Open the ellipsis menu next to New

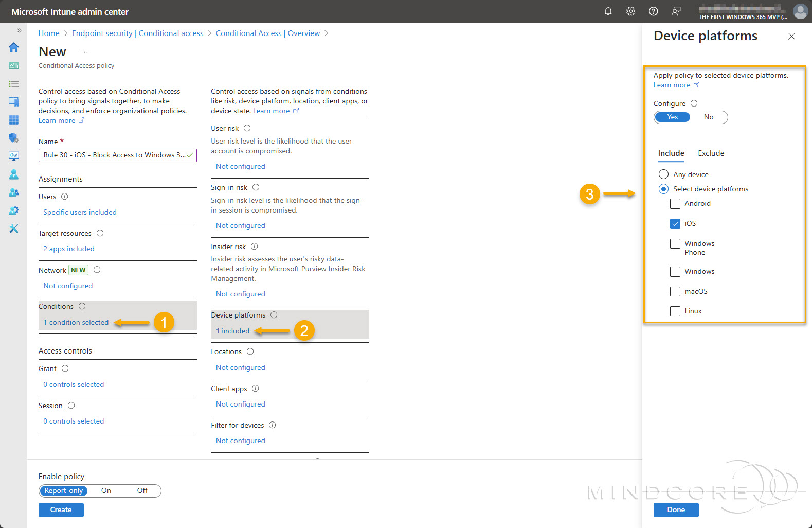tap(84, 52)
